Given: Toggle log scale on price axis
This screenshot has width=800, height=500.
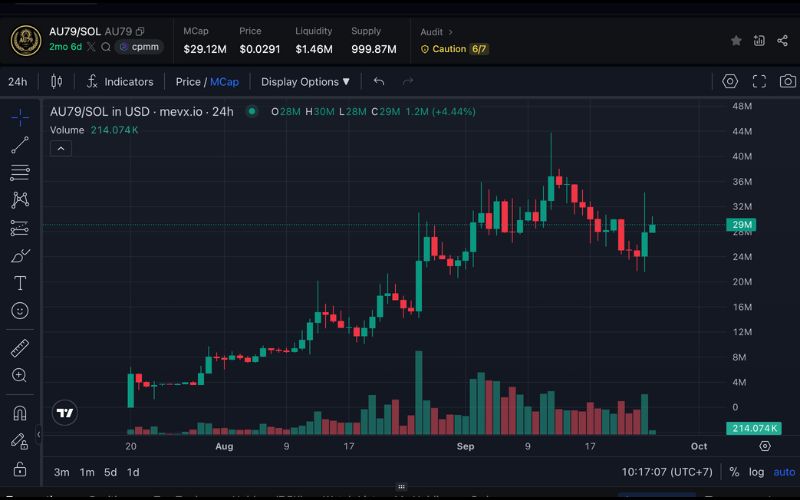Looking at the screenshot, I should click(x=757, y=472).
